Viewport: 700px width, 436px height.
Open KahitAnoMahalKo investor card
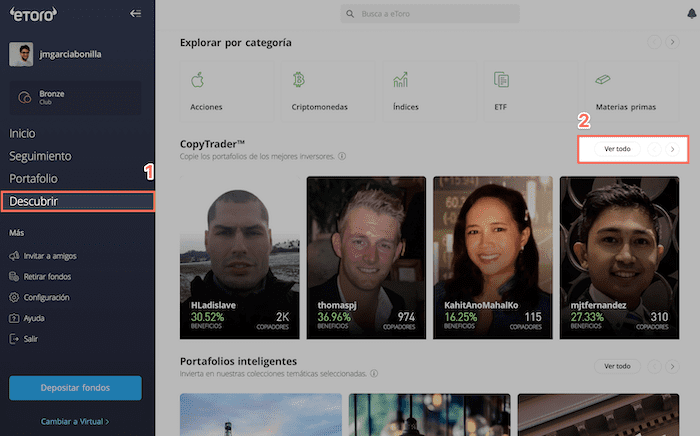pos(493,258)
